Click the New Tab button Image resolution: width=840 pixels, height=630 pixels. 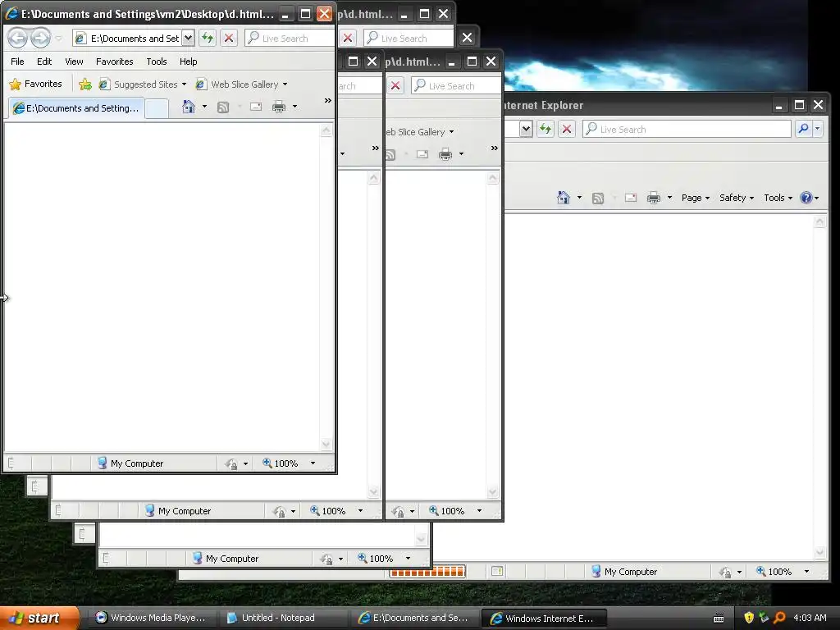pyautogui.click(x=157, y=109)
